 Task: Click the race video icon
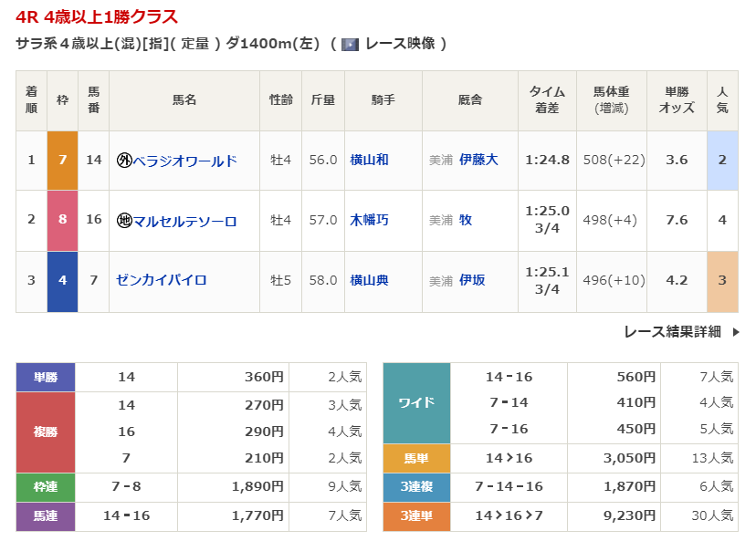coord(350,44)
